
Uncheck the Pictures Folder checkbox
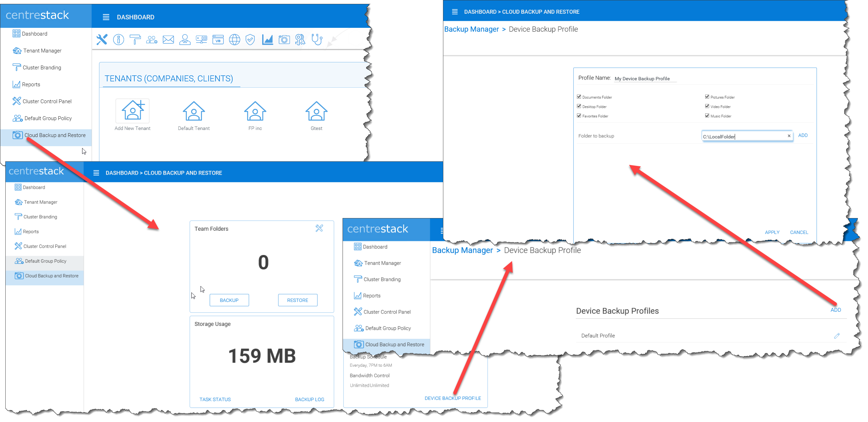tap(707, 97)
